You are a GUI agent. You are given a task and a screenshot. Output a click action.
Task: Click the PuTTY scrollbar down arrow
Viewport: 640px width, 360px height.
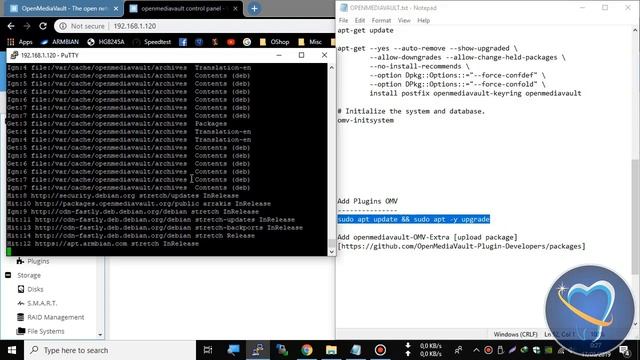click(x=331, y=252)
